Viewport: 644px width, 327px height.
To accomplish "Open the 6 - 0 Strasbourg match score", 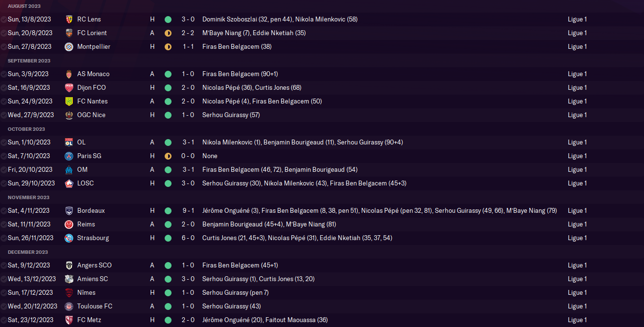I will tap(188, 238).
